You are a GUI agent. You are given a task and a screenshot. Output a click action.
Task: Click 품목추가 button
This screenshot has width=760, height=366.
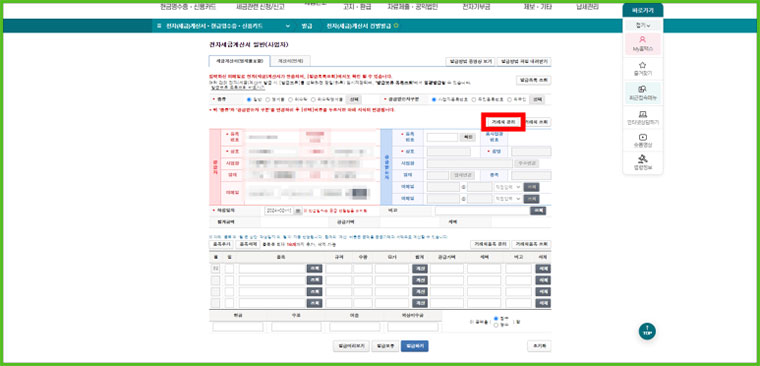tap(221, 244)
